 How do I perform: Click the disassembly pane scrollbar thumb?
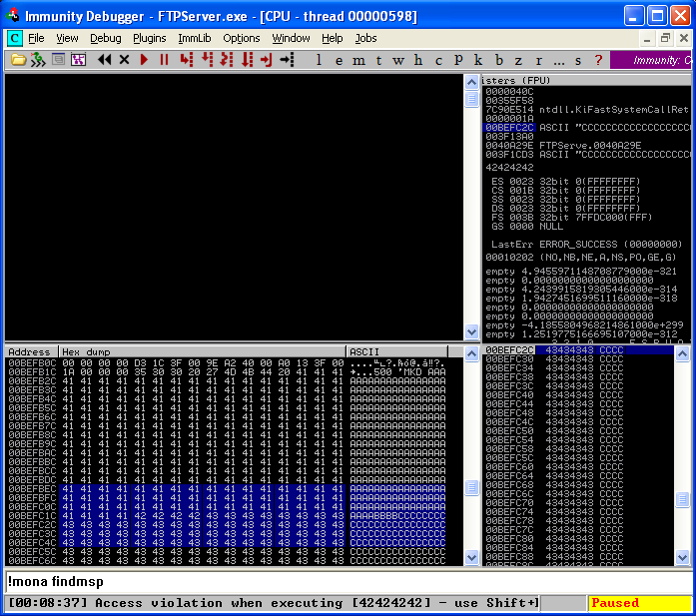[471, 99]
